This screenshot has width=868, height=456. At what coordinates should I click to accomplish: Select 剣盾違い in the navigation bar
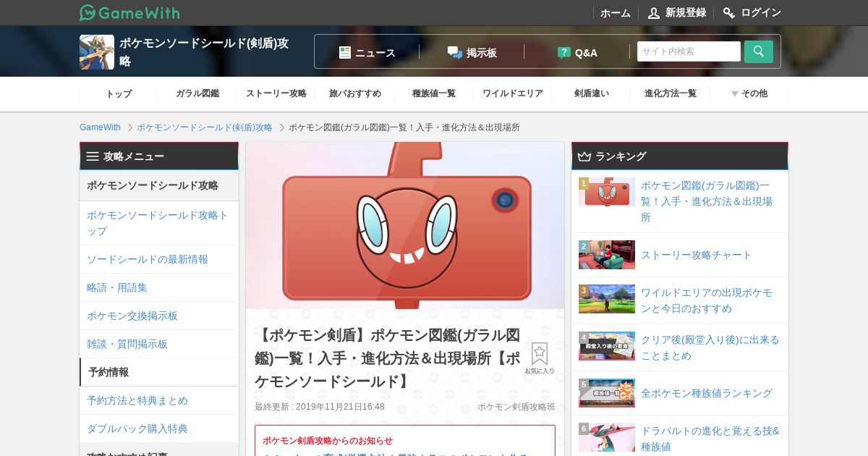tap(592, 93)
